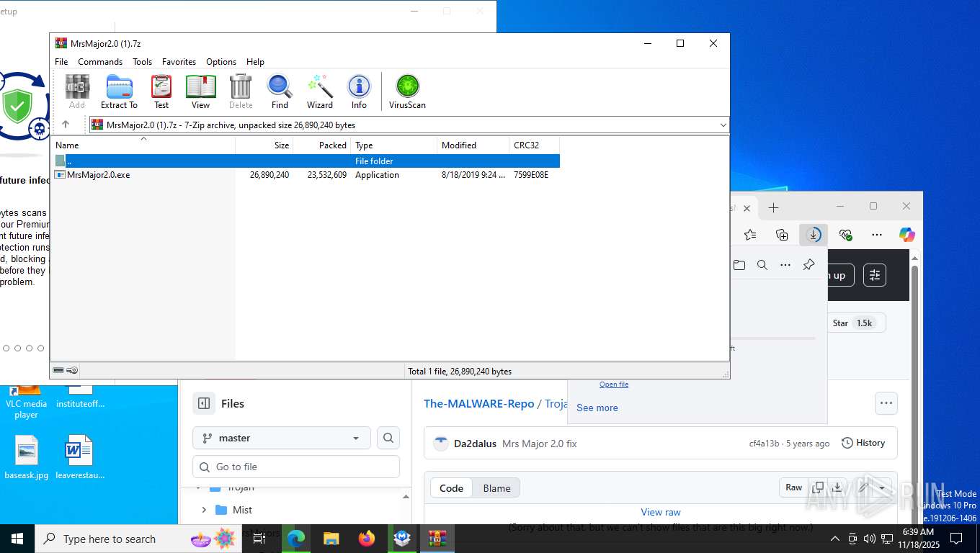Viewport: 980px width, 553px height.
Task: Open Edge Downloads toolbar button
Action: coord(814,235)
